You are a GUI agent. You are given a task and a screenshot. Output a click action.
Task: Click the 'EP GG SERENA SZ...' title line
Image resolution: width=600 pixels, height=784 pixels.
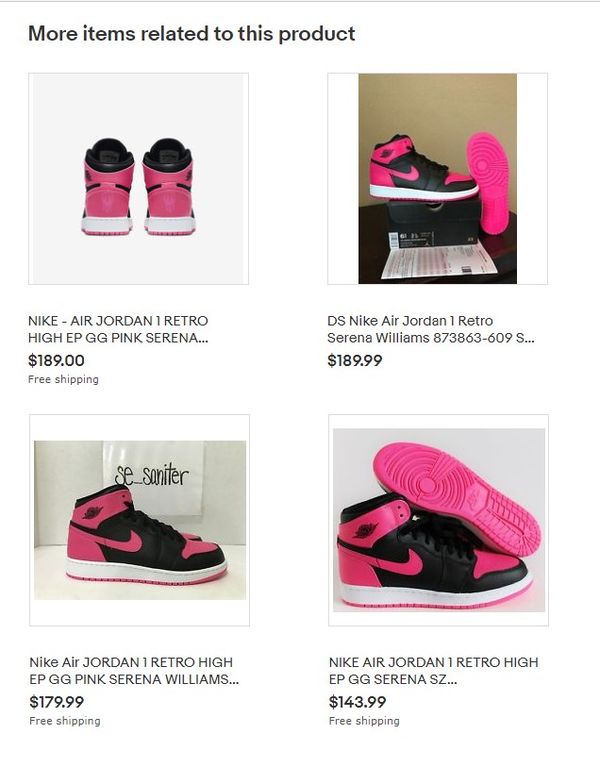[x=393, y=680]
